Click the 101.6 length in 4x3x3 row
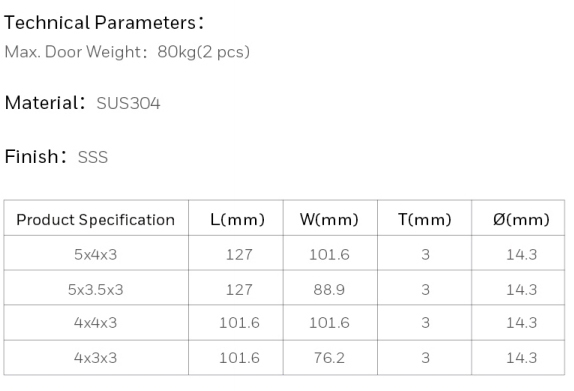 (x=239, y=358)
